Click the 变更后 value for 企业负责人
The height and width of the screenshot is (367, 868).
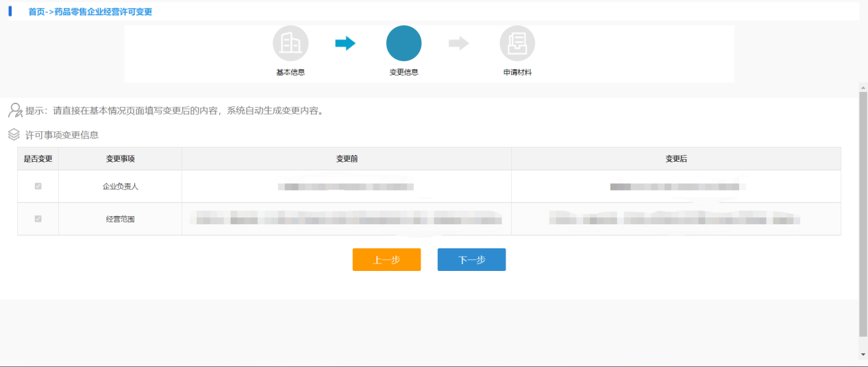tap(675, 187)
